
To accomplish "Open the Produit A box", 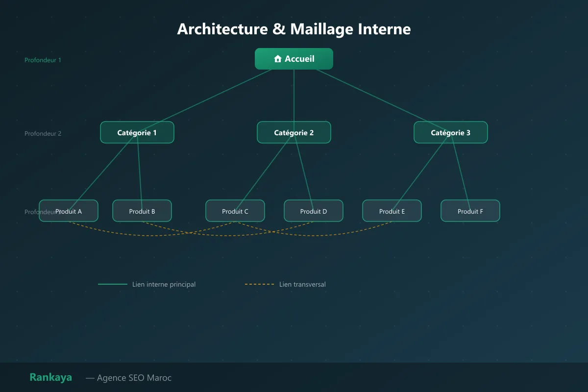I will (69, 211).
